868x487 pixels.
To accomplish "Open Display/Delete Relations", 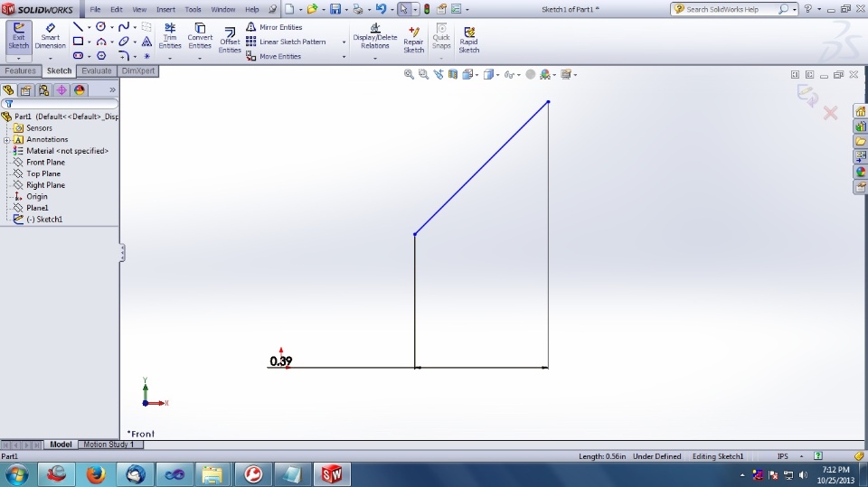I will click(374, 36).
